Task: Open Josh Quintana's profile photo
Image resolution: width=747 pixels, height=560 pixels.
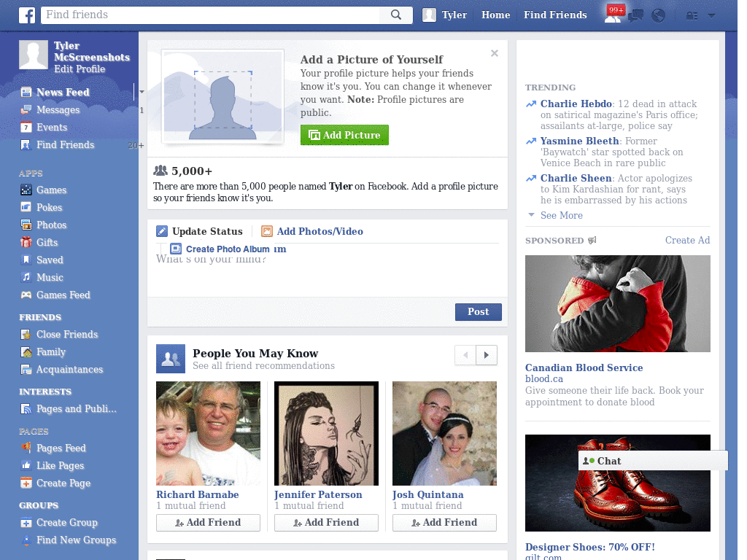Action: click(x=444, y=433)
